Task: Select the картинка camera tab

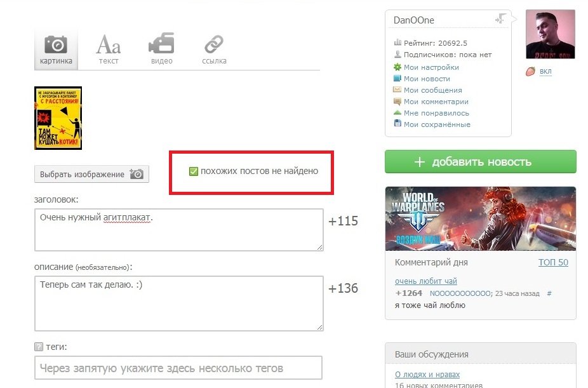Action: click(x=56, y=50)
